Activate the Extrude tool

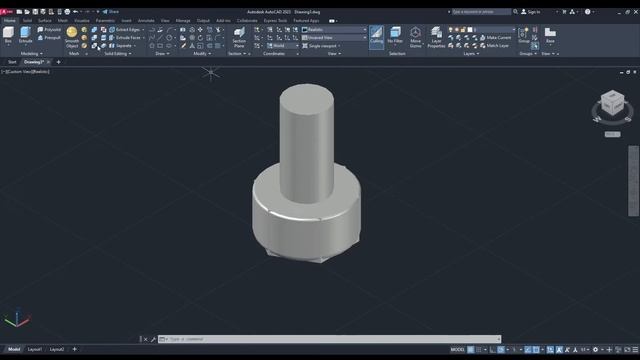click(25, 35)
